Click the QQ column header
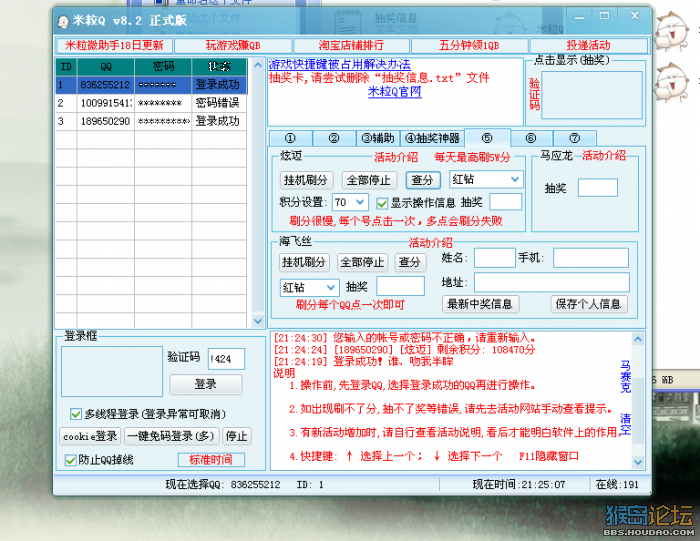Image resolution: width=700 pixels, height=541 pixels. coord(106,67)
